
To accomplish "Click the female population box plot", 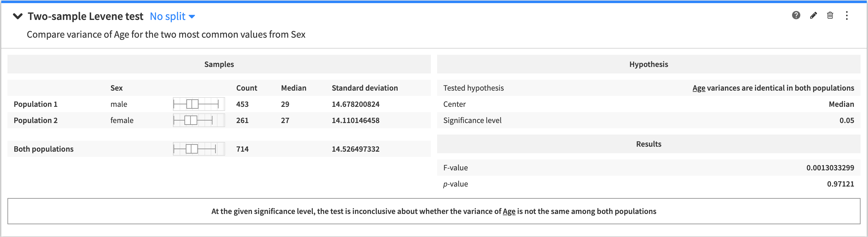I will point(199,120).
